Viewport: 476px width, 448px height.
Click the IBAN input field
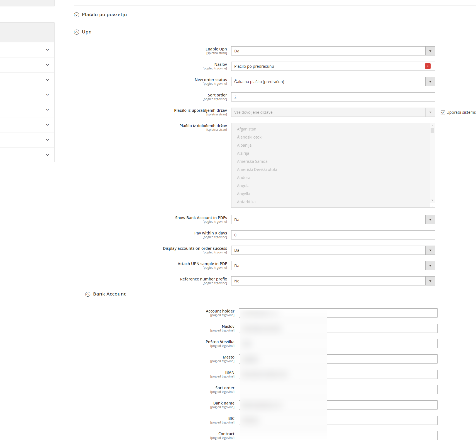[x=338, y=374]
